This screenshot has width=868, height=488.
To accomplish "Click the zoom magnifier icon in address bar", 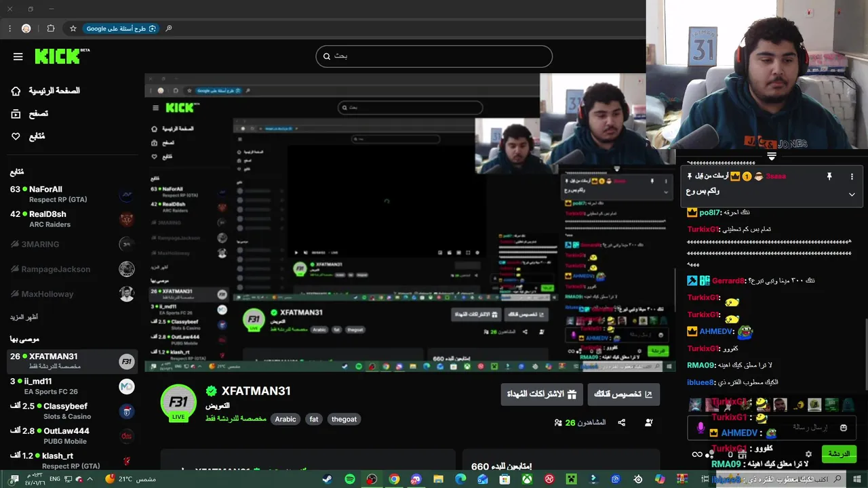I will pos(169,28).
